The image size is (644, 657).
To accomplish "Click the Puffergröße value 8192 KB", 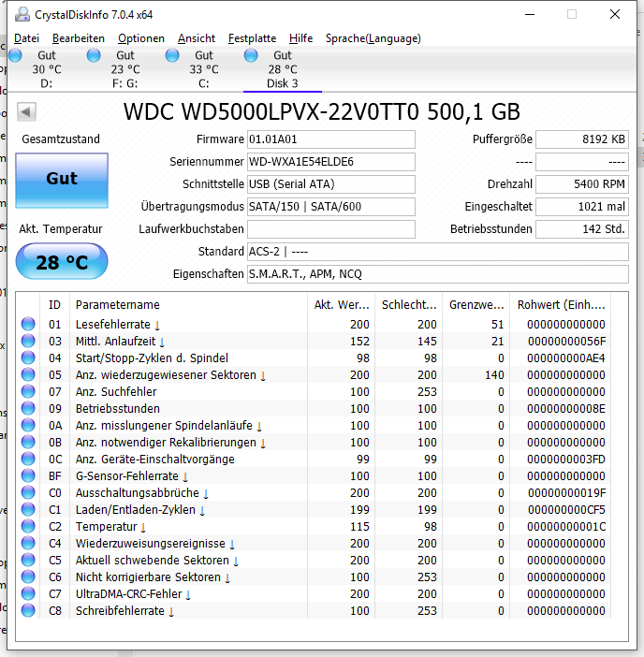I will [x=582, y=139].
